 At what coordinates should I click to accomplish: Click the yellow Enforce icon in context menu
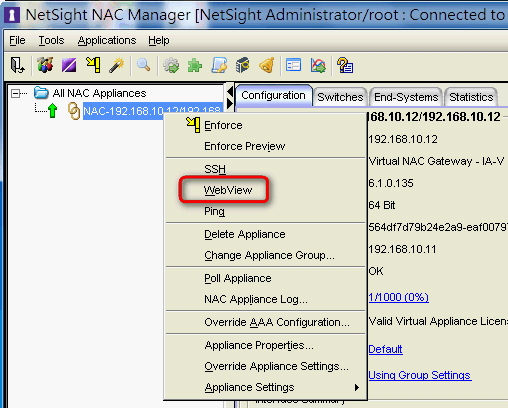coord(193,125)
